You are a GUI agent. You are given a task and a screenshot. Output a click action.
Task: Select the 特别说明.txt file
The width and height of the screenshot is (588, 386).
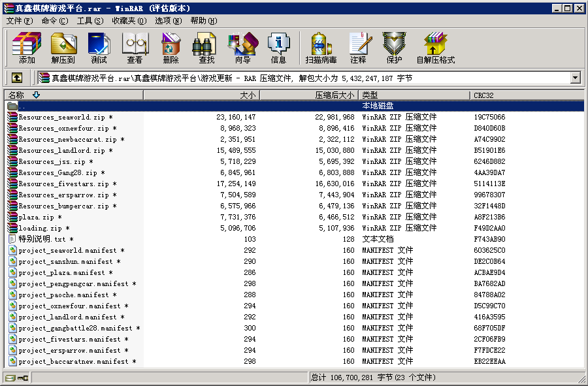[41, 240]
